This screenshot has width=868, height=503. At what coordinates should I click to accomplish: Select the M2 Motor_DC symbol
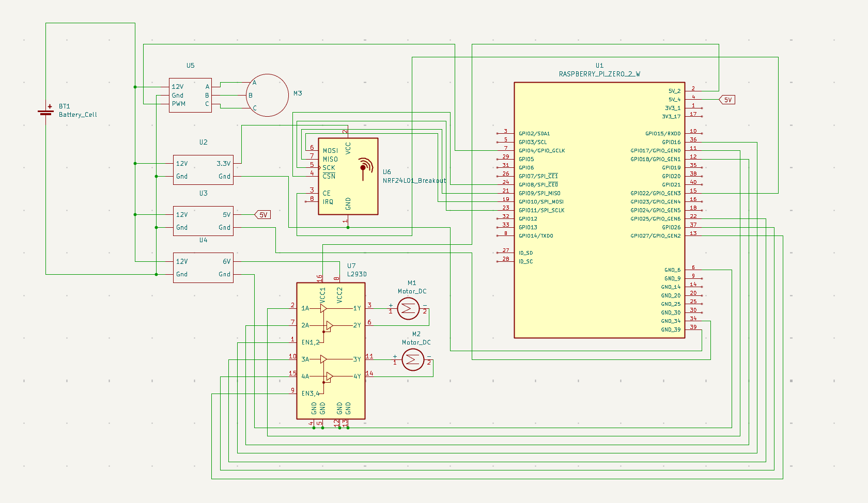click(412, 358)
